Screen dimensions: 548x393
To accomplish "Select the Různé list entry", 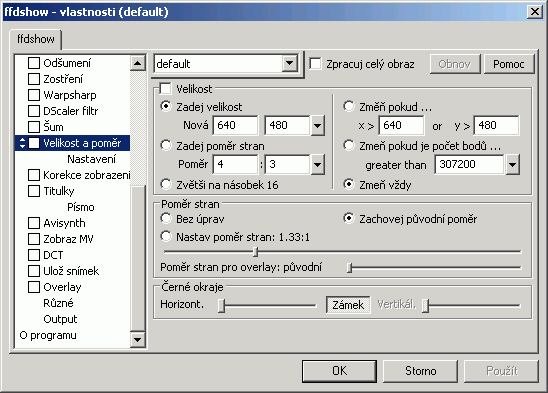I will pos(58,303).
